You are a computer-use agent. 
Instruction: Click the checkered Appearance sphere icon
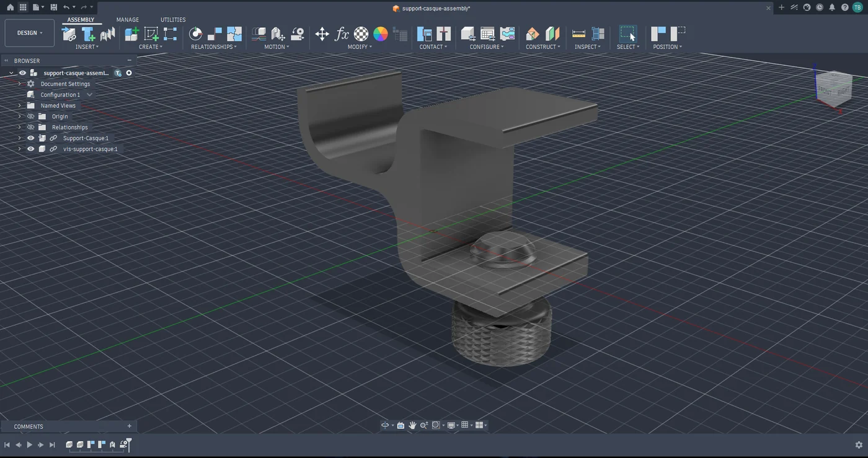pyautogui.click(x=361, y=33)
